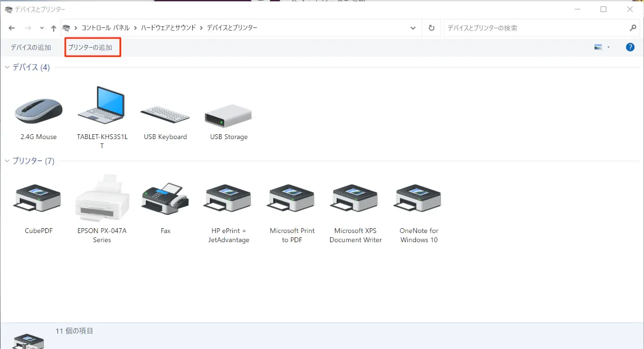
Task: Select OneNote for Windows 10 printer
Action: pos(419,200)
